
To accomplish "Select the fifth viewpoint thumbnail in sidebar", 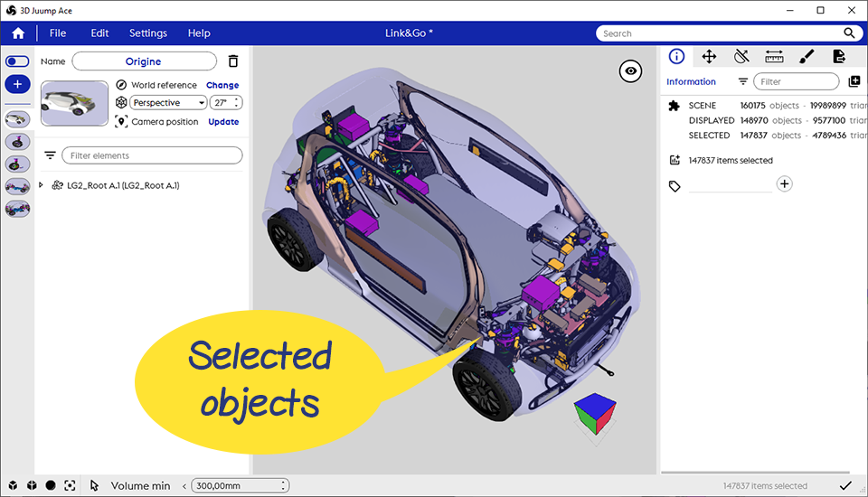I will click(x=17, y=209).
